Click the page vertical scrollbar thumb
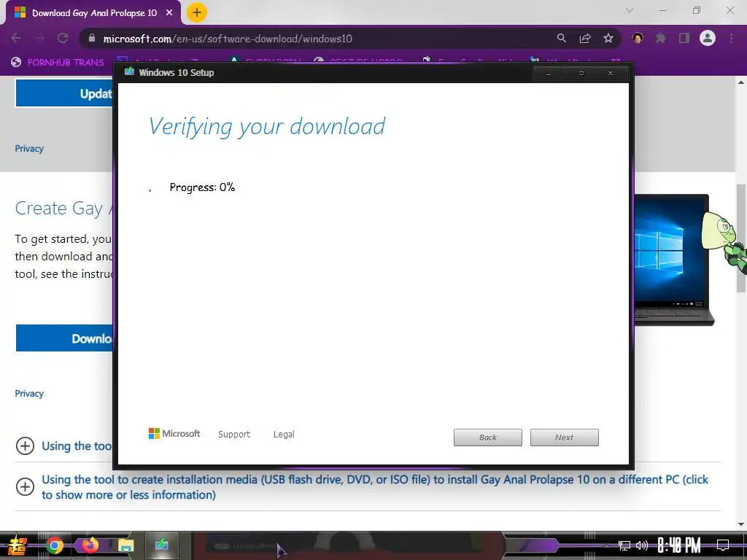The height and width of the screenshot is (560, 747). click(x=741, y=238)
